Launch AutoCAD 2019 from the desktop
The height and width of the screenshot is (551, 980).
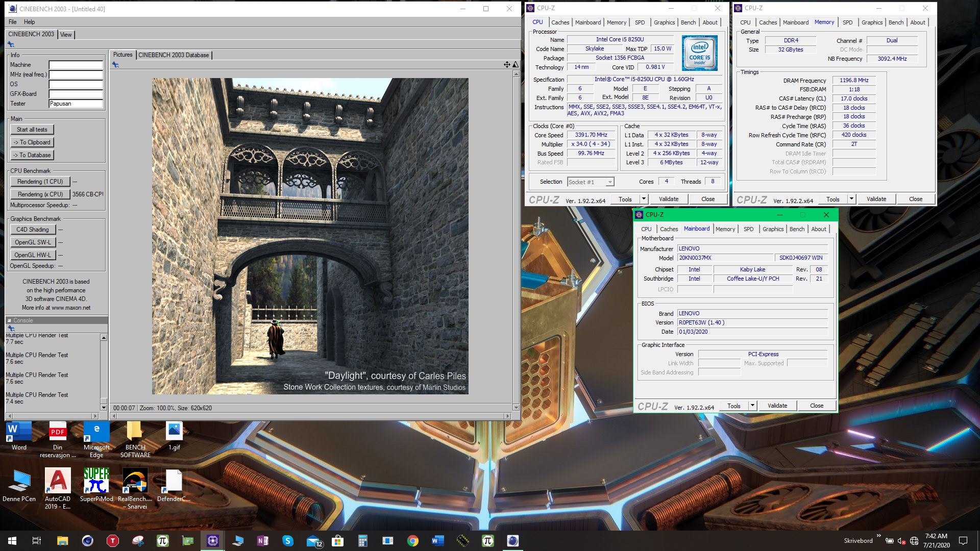click(58, 489)
